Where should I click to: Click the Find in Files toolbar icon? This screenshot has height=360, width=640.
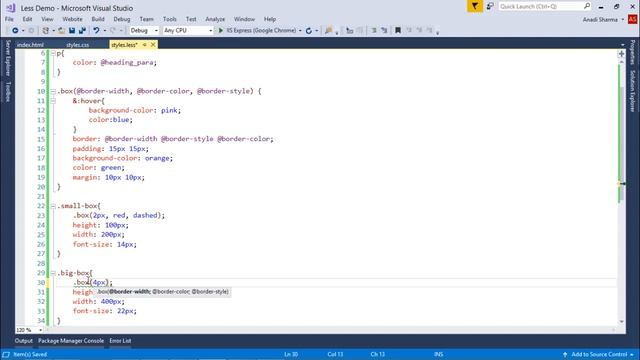click(329, 31)
